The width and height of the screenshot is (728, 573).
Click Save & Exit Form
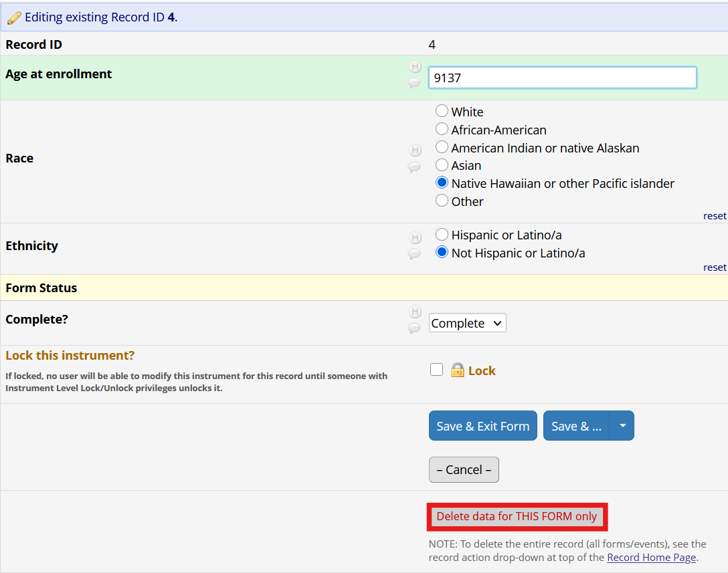(482, 425)
